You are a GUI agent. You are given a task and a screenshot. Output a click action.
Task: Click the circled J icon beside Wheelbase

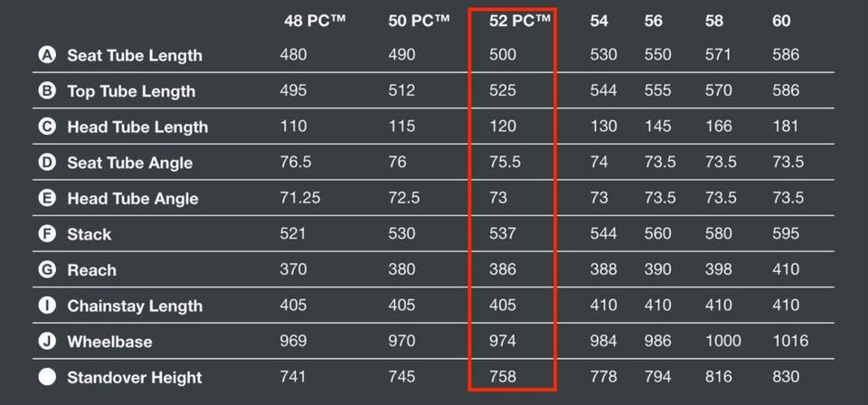tap(47, 341)
